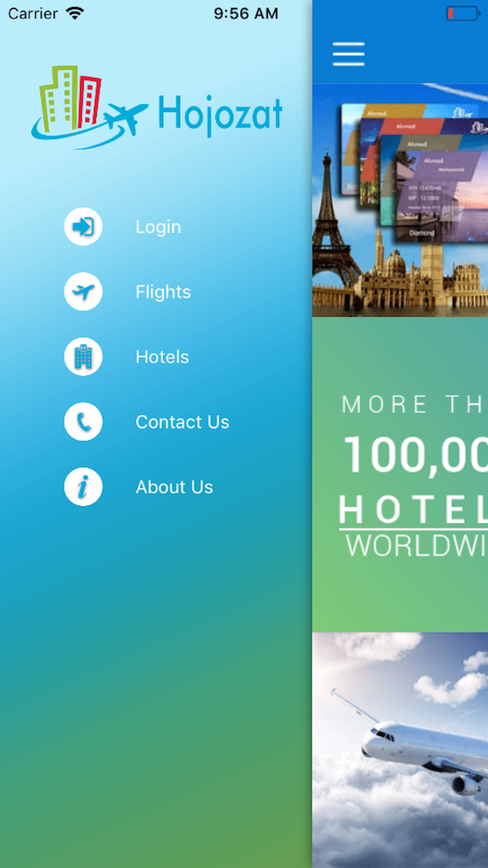This screenshot has height=868, width=488.
Task: Tap the phone Contact Us icon
Action: coord(83,422)
